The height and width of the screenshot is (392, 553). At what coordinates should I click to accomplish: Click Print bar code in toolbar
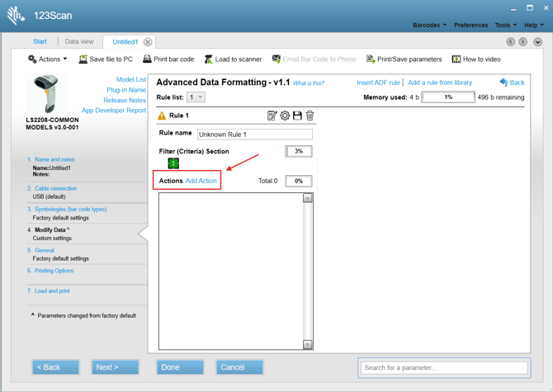[168, 59]
